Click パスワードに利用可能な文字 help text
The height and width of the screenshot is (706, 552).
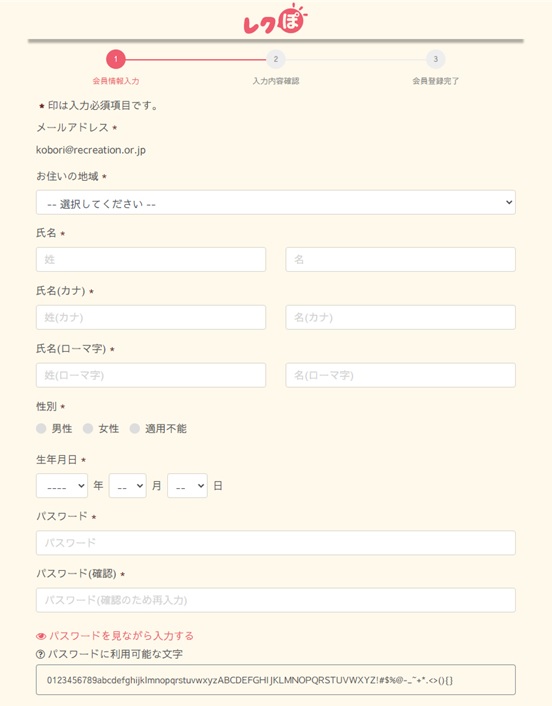(115, 654)
